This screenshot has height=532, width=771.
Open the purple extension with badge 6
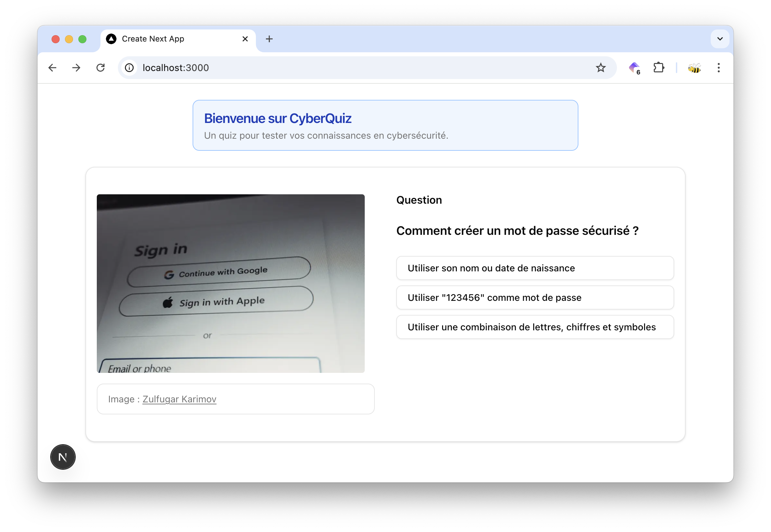[634, 68]
